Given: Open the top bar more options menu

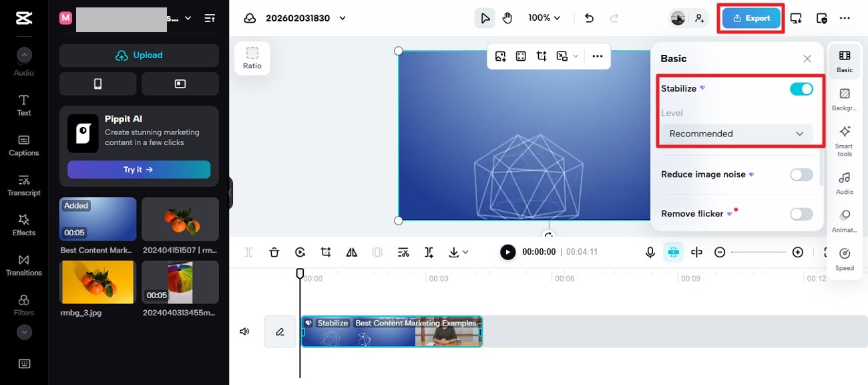Looking at the screenshot, I should tap(845, 18).
